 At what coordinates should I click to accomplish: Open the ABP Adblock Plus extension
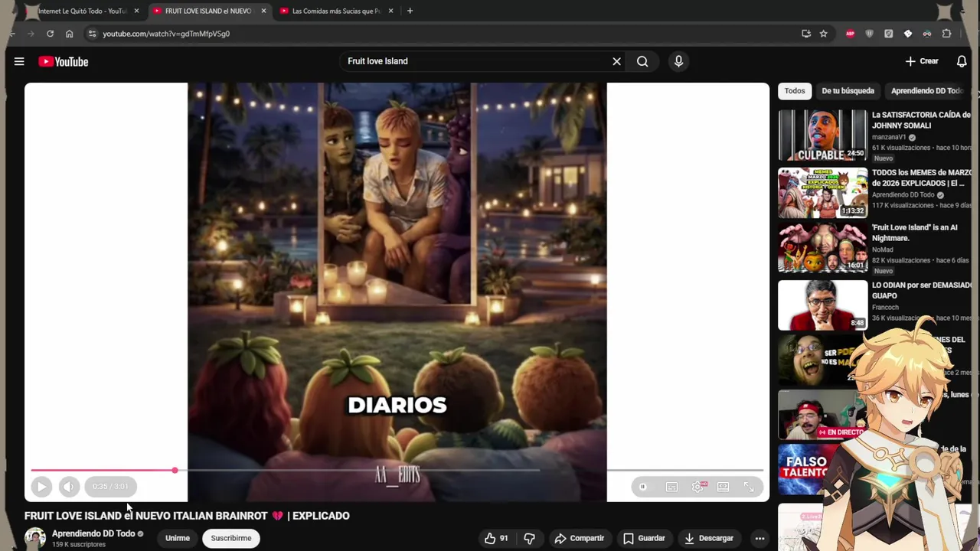850,34
